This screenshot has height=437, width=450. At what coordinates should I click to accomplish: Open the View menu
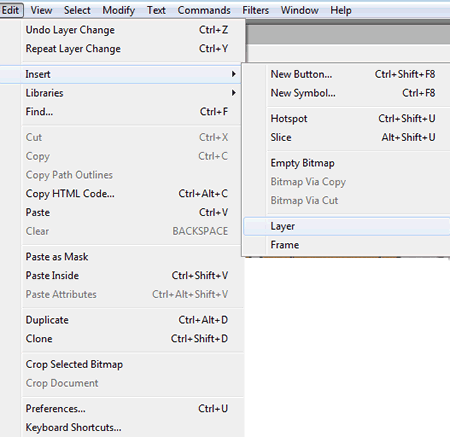click(41, 10)
